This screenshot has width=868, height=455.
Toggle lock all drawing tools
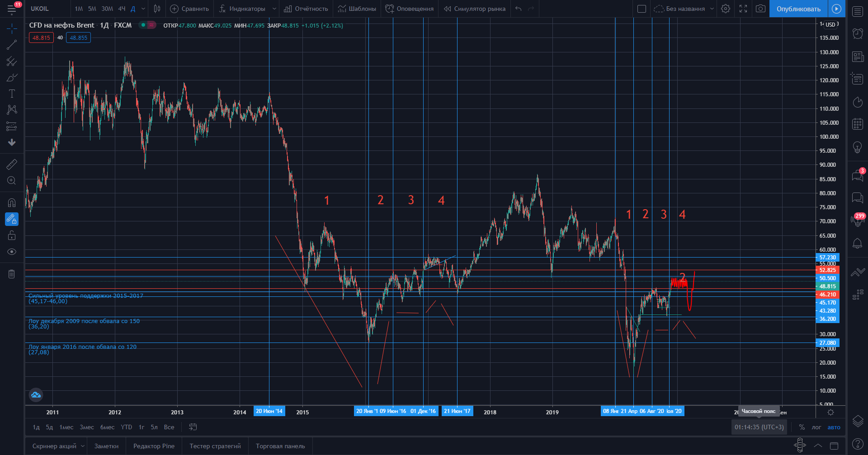(12, 235)
